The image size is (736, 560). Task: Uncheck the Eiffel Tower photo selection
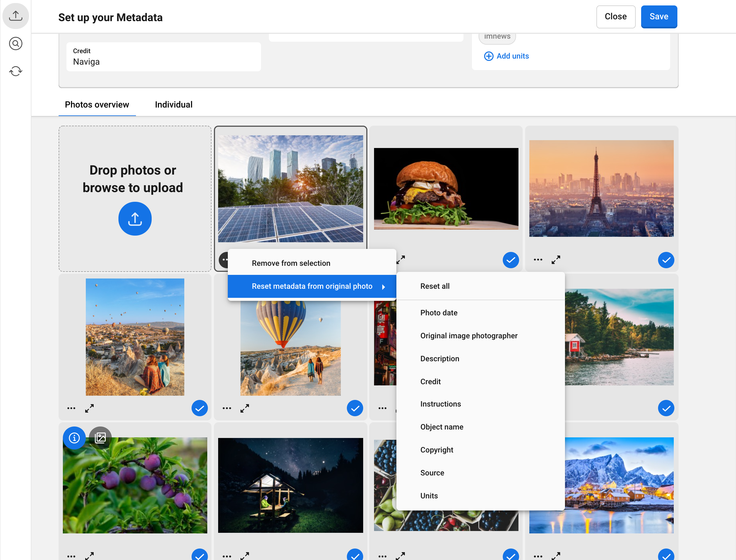pyautogui.click(x=666, y=260)
